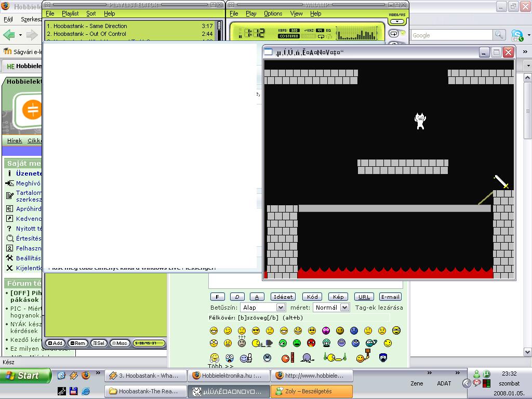Insert the thumbs-up smiley
The image size is (532, 399).
tap(246, 358)
